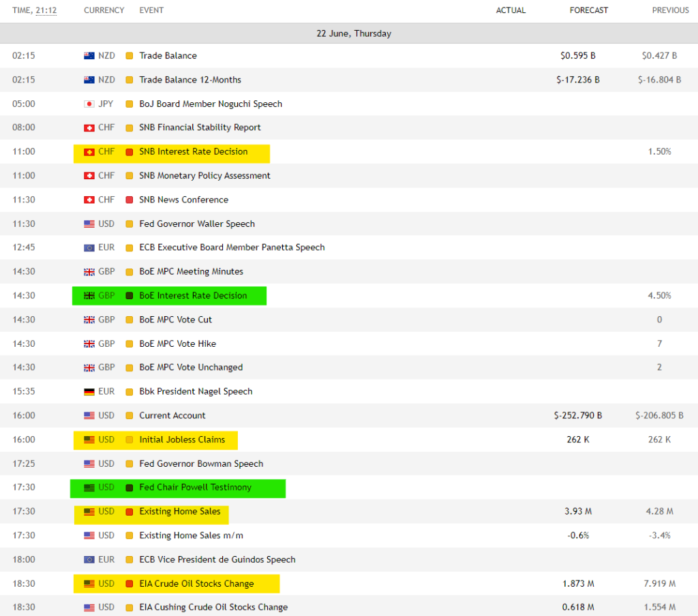
Task: Open Current Account event
Action: point(172,415)
